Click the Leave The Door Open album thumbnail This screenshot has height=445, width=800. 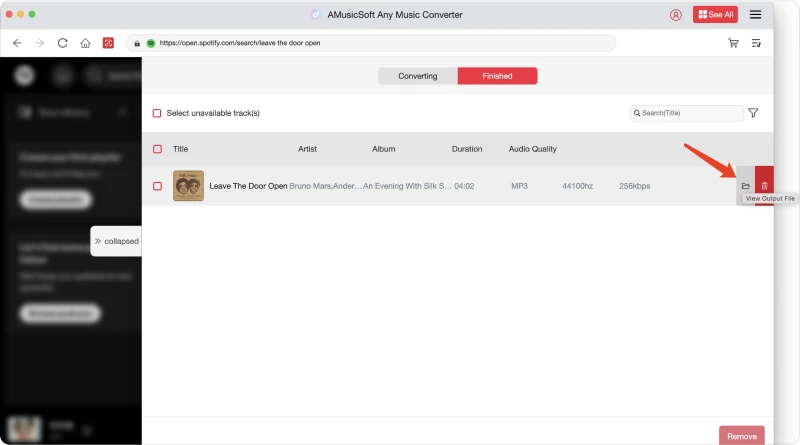[x=188, y=186]
